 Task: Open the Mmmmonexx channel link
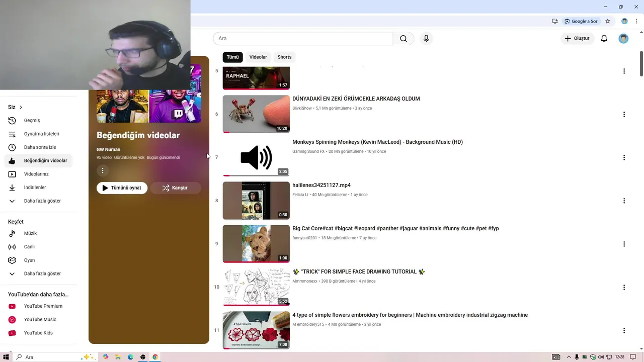click(x=305, y=281)
